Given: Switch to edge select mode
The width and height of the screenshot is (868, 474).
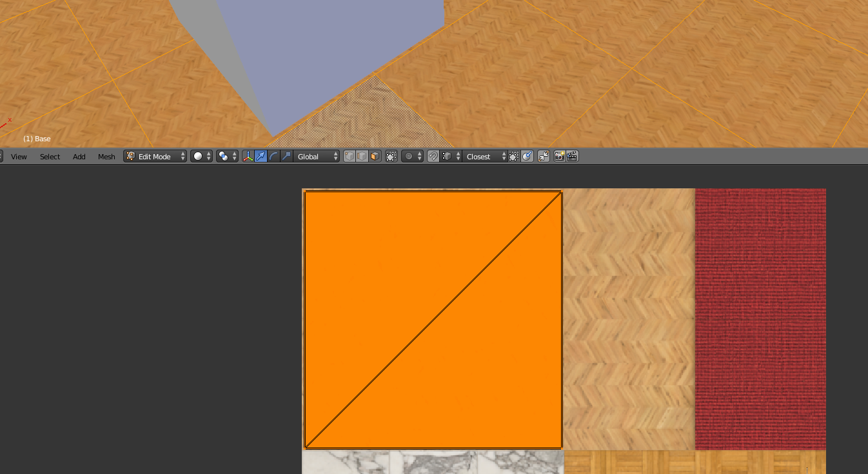Looking at the screenshot, I should pyautogui.click(x=362, y=156).
